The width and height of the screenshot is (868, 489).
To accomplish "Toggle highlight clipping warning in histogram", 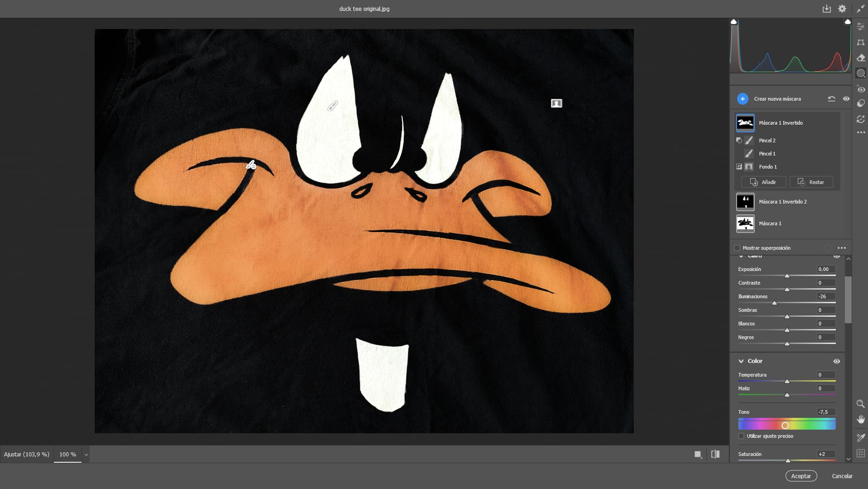I will [848, 21].
